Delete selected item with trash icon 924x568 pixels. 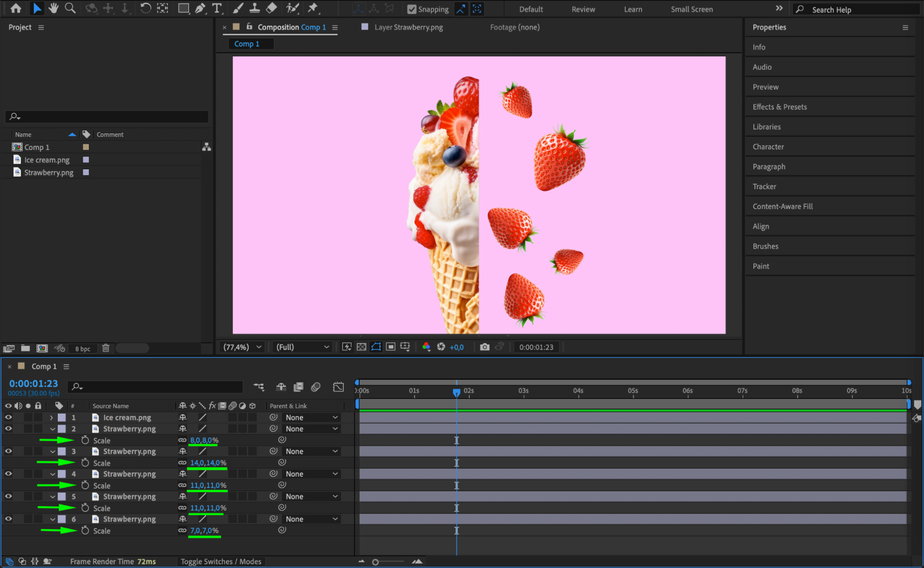pos(105,348)
